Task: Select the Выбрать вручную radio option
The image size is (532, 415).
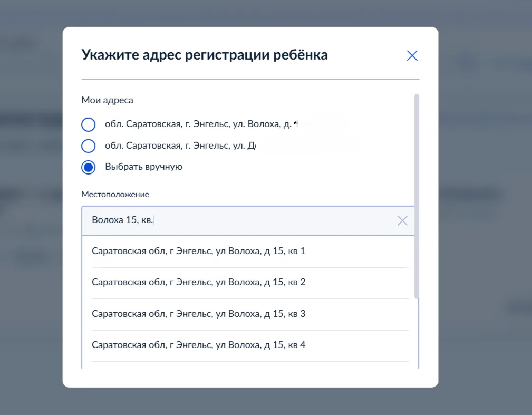Action: (88, 167)
